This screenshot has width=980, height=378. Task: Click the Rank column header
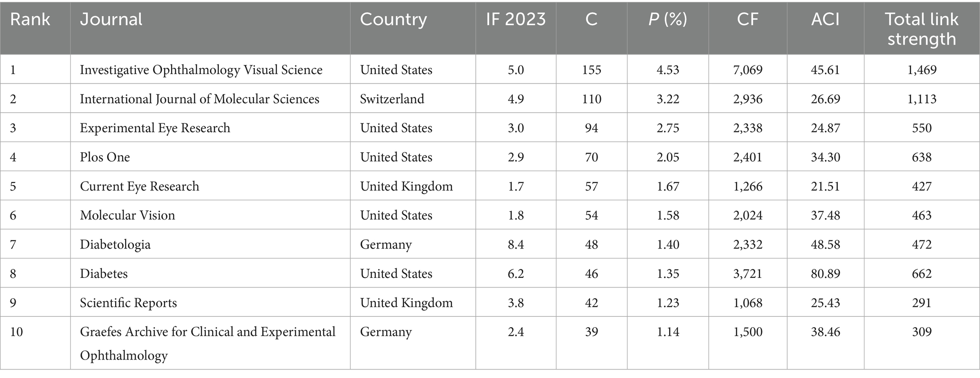click(30, 19)
